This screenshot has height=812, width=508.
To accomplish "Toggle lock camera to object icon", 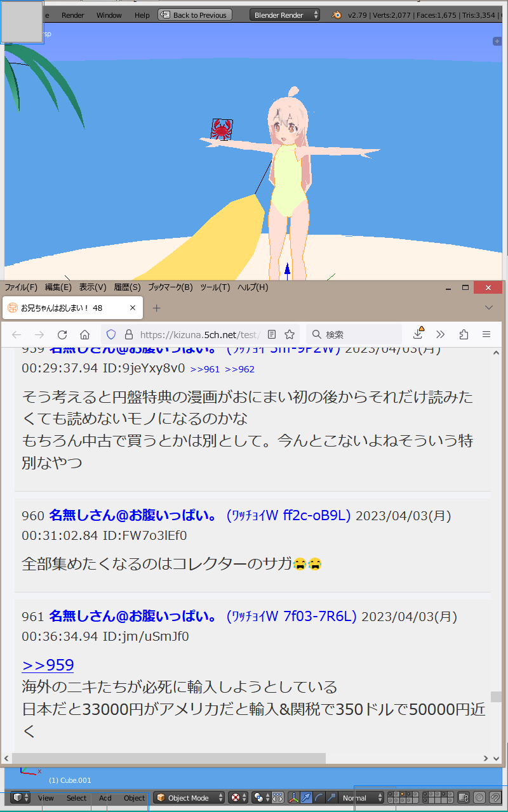I will click(464, 797).
